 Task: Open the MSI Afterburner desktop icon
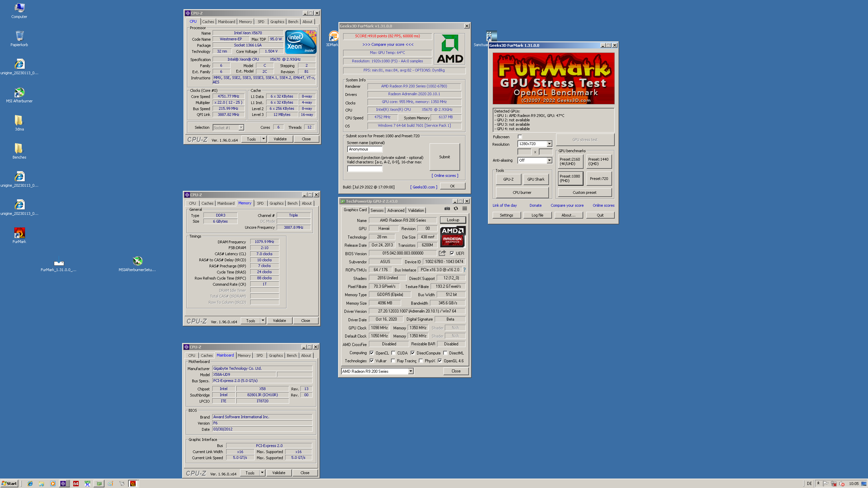pyautogui.click(x=19, y=93)
